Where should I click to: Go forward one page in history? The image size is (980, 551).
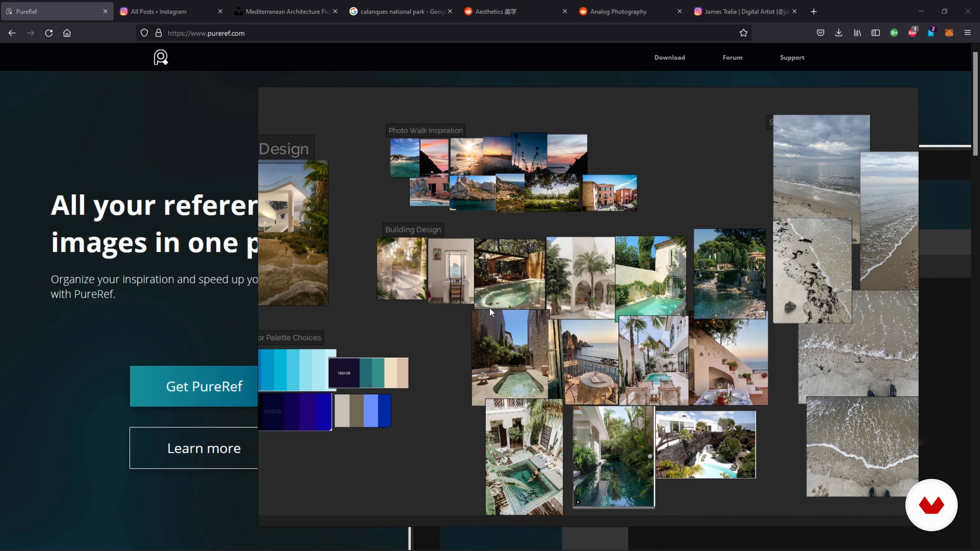click(x=30, y=33)
